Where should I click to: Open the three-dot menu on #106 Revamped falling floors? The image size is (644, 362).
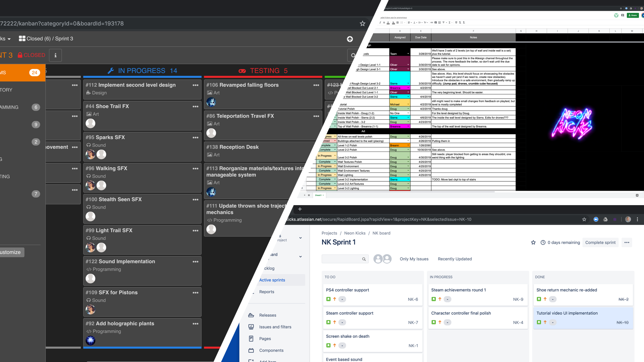pyautogui.click(x=316, y=85)
